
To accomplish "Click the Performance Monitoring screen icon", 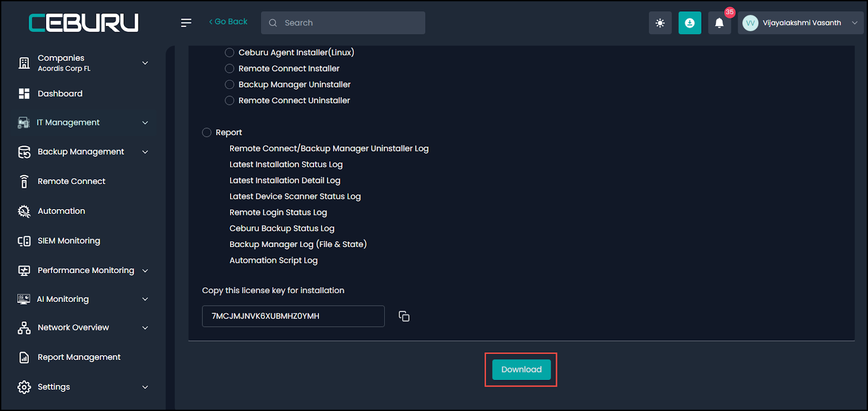I will coord(24,270).
